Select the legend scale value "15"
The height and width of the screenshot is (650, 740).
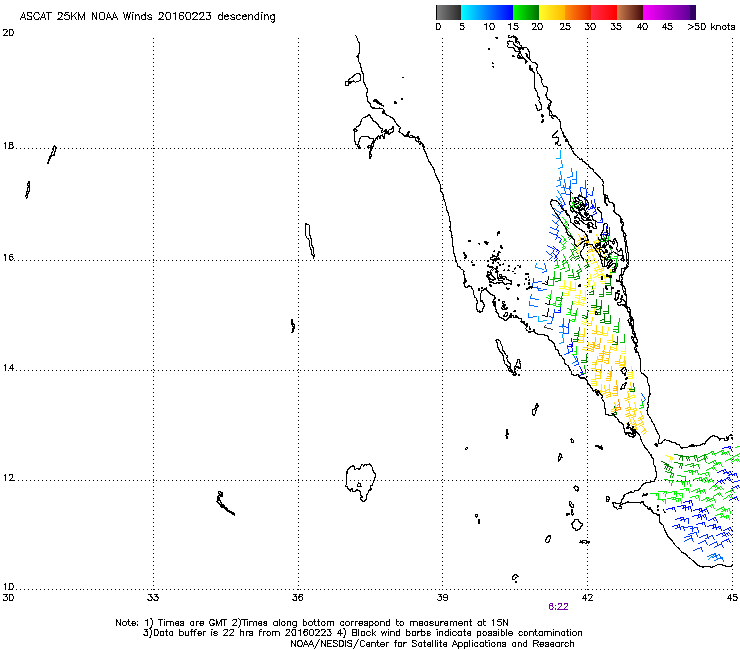(513, 27)
